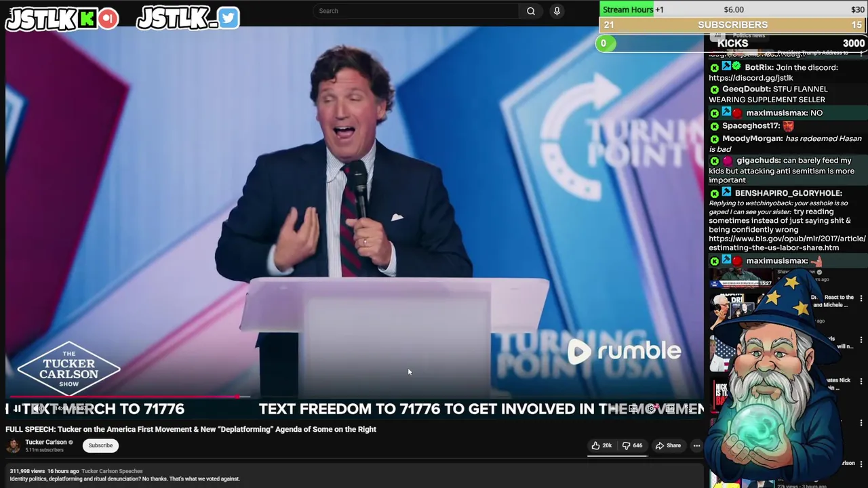Click the SUBSCRIBERS goal bar
Image resolution: width=868 pixels, height=488 pixels.
click(733, 25)
